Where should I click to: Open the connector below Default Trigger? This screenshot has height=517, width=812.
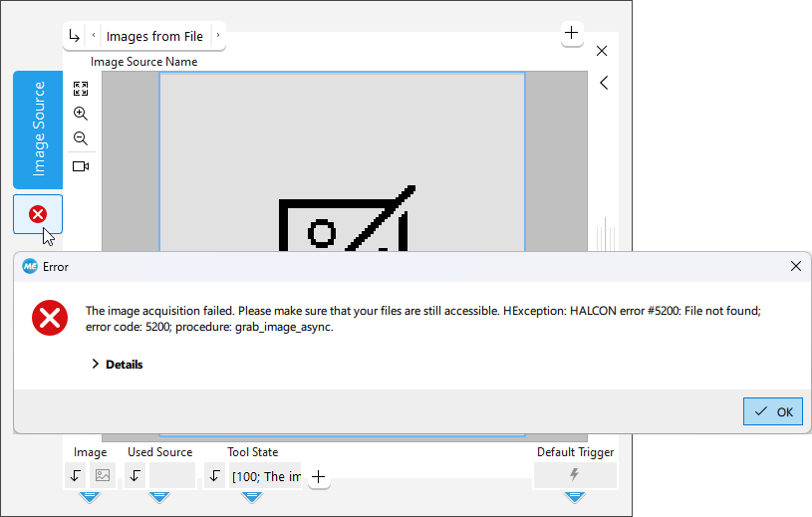click(x=574, y=496)
